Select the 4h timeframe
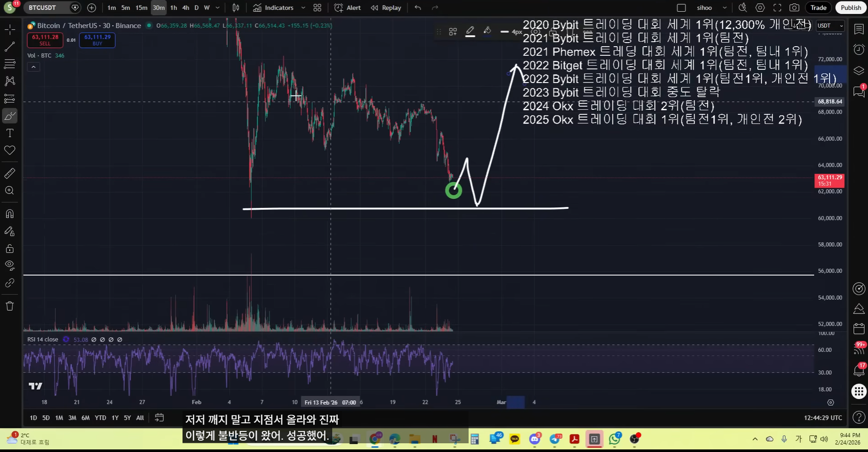This screenshot has width=868, height=452. coord(186,8)
